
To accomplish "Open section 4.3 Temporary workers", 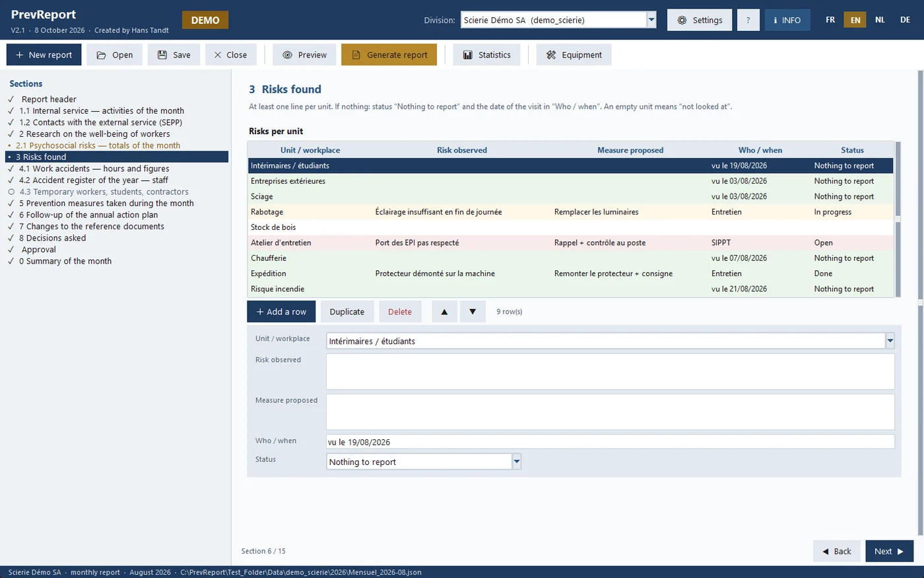I will point(104,192).
